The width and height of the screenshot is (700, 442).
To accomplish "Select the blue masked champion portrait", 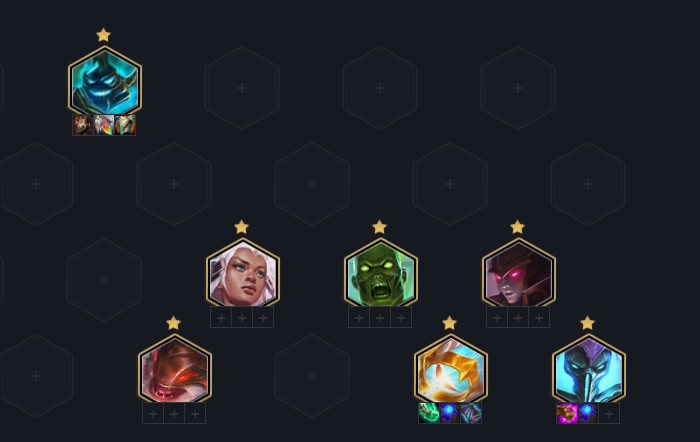I will [588, 370].
